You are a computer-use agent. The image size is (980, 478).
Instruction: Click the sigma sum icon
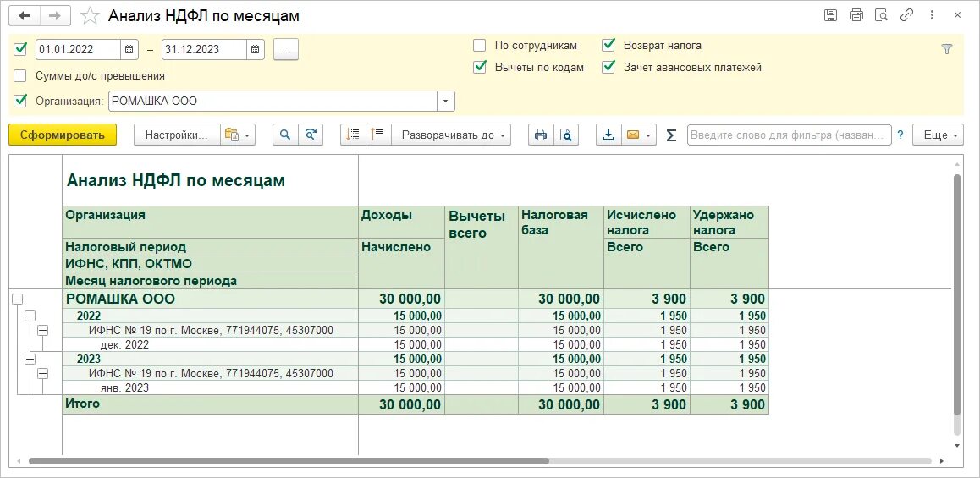(671, 135)
